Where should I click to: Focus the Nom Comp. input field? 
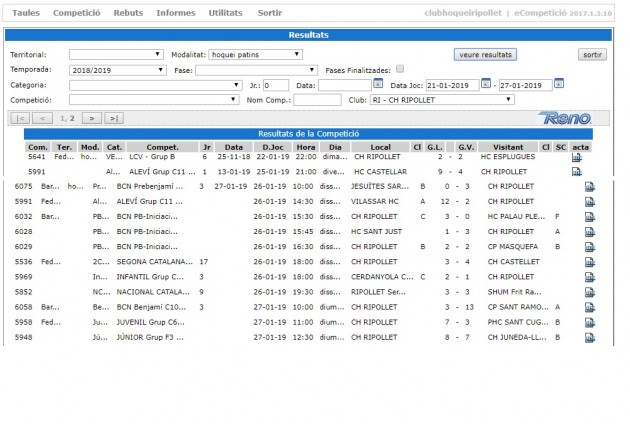[x=317, y=100]
